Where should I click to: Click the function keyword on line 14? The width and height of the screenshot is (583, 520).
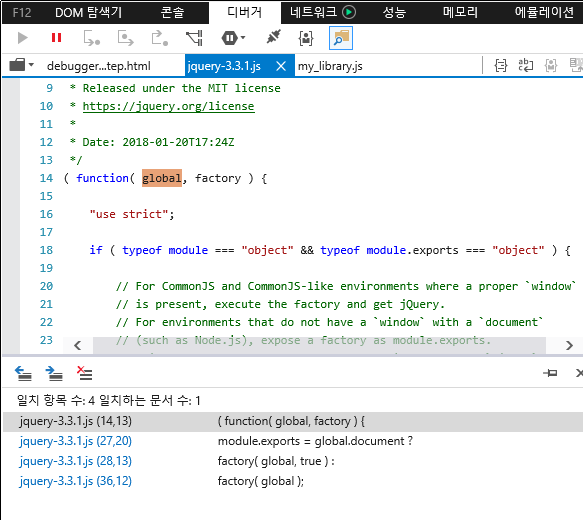[102, 178]
